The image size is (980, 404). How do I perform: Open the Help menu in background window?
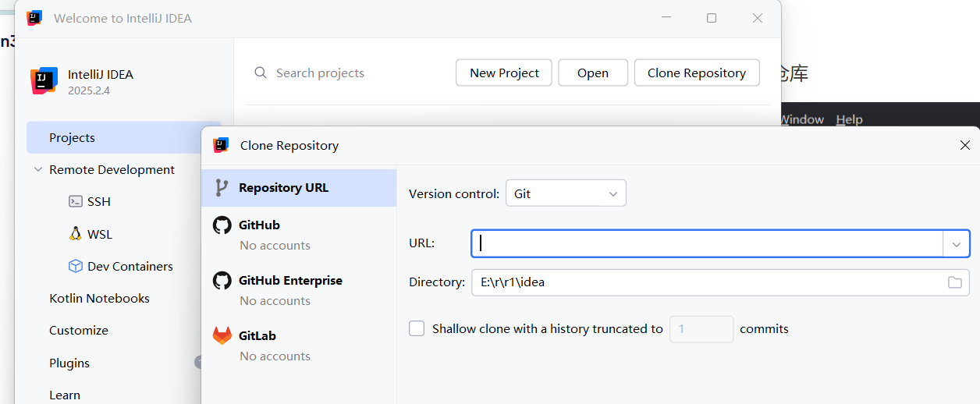849,119
